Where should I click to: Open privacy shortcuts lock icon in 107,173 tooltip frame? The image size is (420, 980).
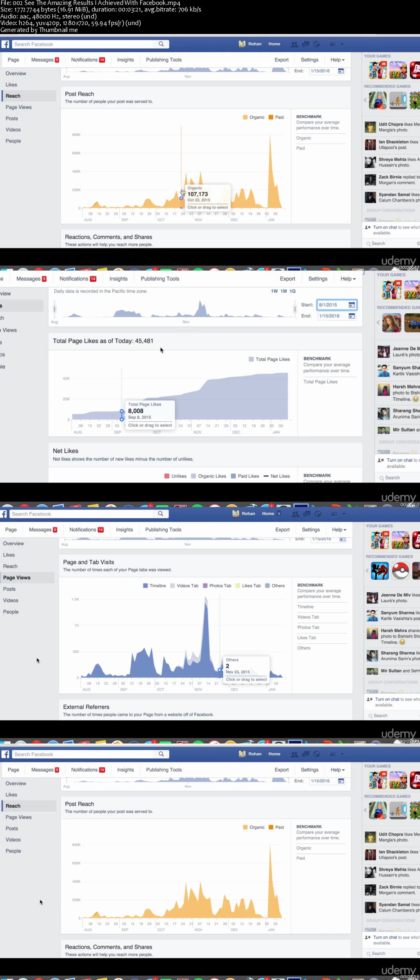(333, 44)
